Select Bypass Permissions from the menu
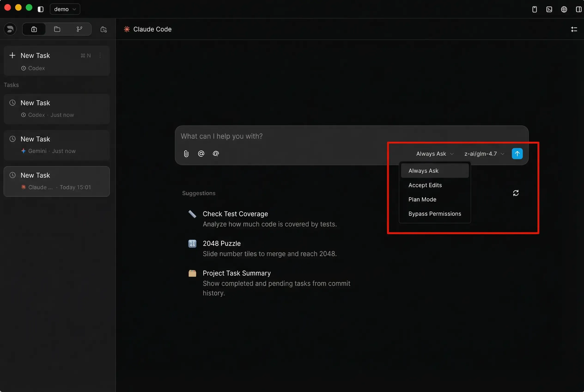Image resolution: width=584 pixels, height=392 pixels. pyautogui.click(x=435, y=214)
